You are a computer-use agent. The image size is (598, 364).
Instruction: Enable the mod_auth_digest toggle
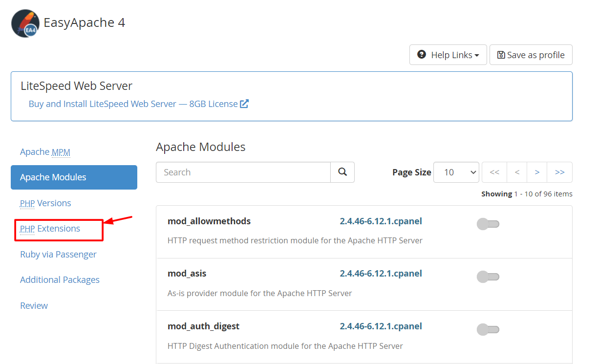coord(488,329)
